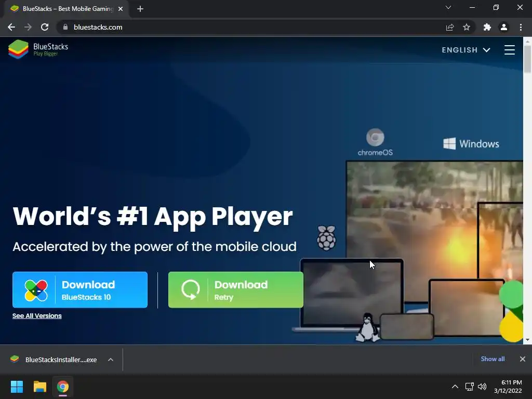
Task: Open Chrome's three-dot menu
Action: point(521,27)
